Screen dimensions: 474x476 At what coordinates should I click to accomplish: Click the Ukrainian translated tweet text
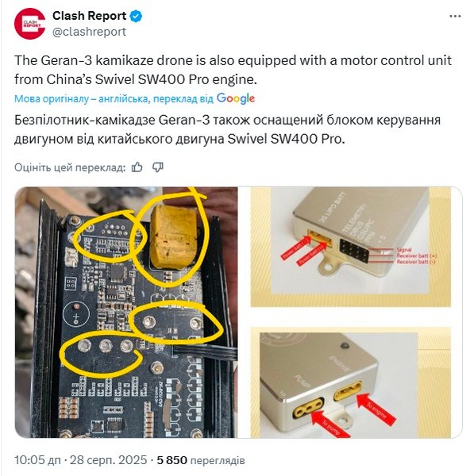[227, 129]
